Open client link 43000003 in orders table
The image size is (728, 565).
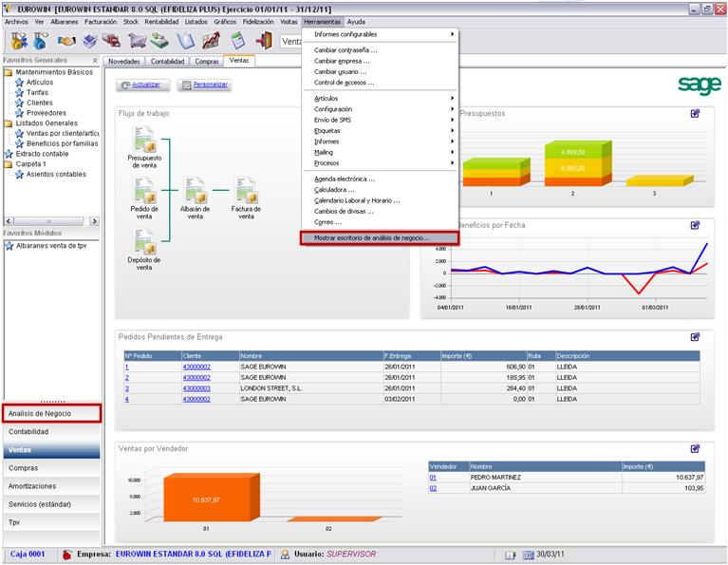point(196,388)
